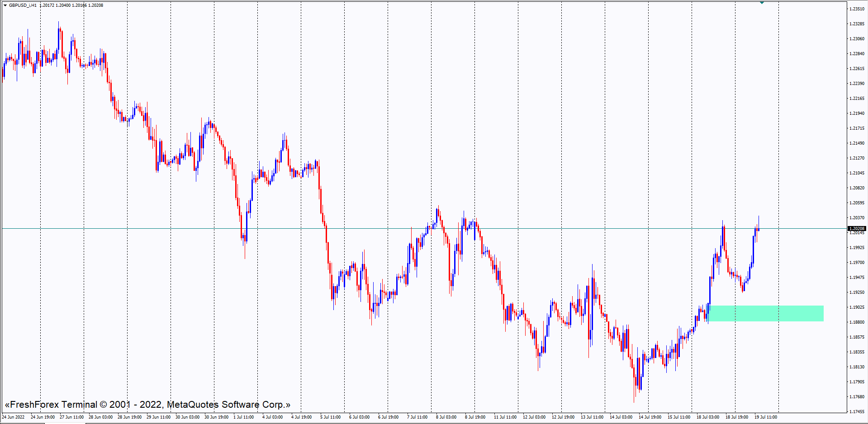Click the FreshForex Terminal copyright watermark
868x424 pixels.
[147, 405]
